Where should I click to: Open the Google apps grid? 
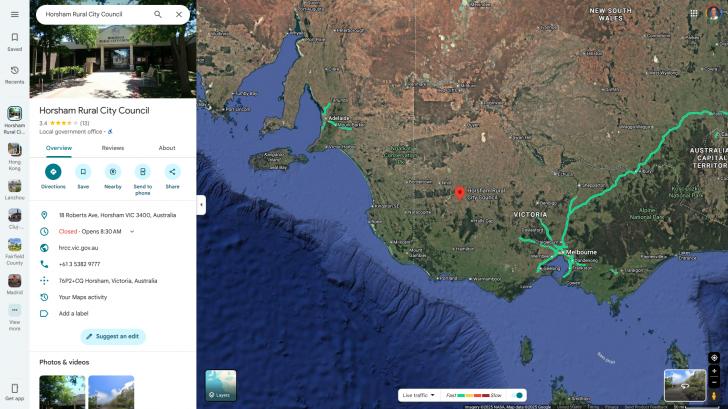coord(694,13)
